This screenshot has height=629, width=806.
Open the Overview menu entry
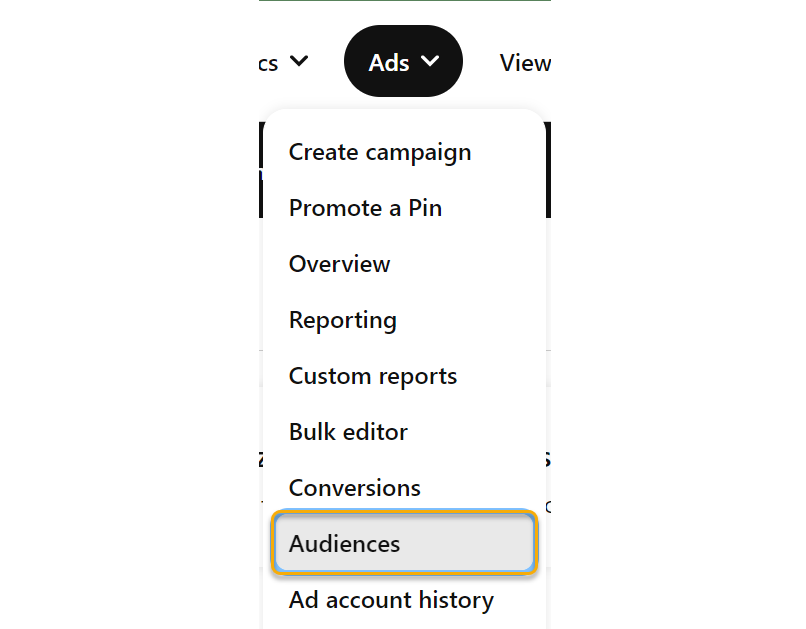(x=339, y=264)
